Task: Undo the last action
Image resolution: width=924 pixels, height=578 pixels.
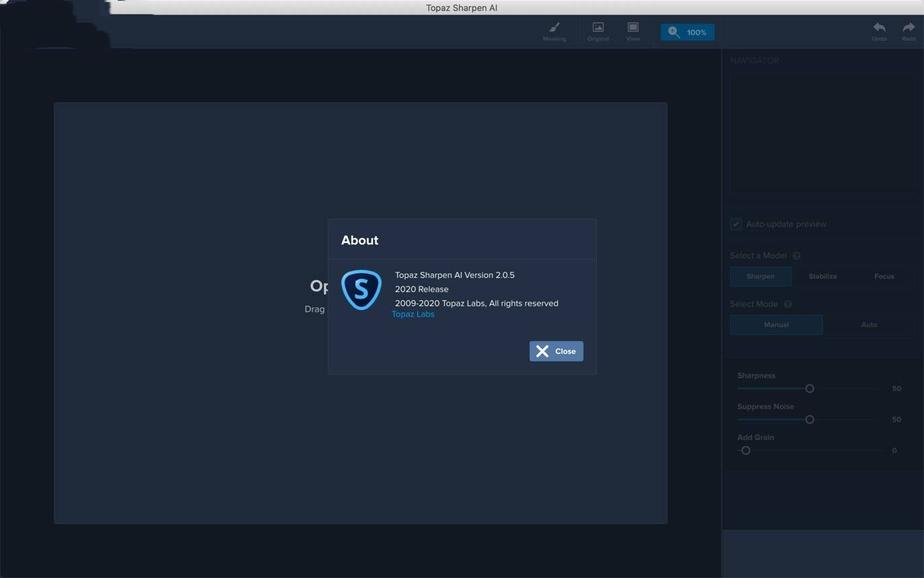Action: click(x=879, y=32)
